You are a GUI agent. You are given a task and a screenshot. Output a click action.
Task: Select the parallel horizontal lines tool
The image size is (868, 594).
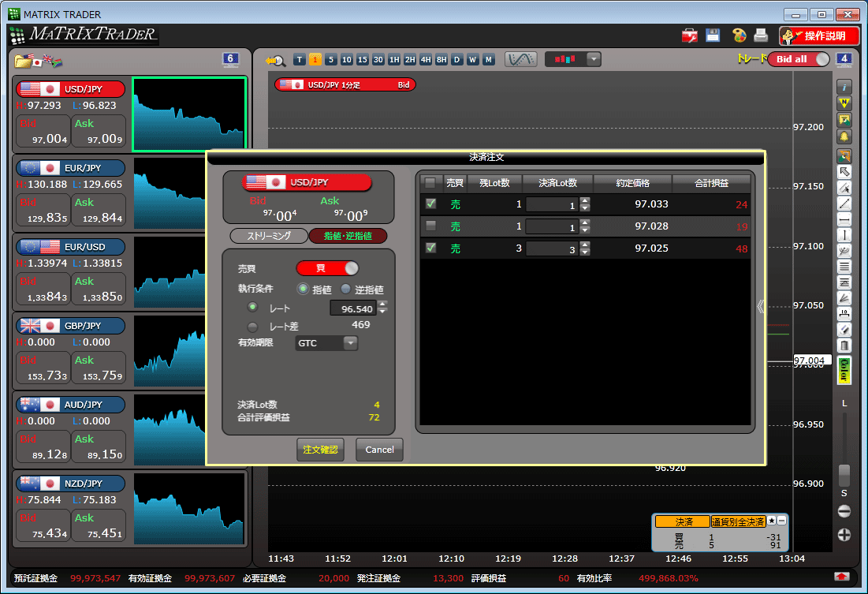tap(844, 267)
